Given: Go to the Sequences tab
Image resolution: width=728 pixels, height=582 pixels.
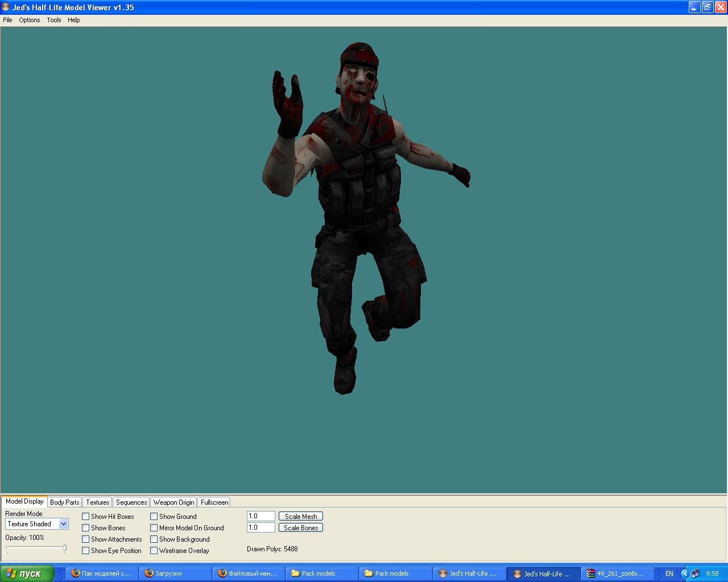Looking at the screenshot, I should pyautogui.click(x=131, y=502).
